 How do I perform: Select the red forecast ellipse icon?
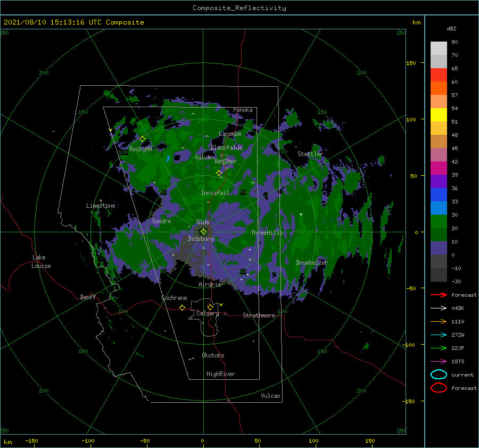tap(439, 388)
